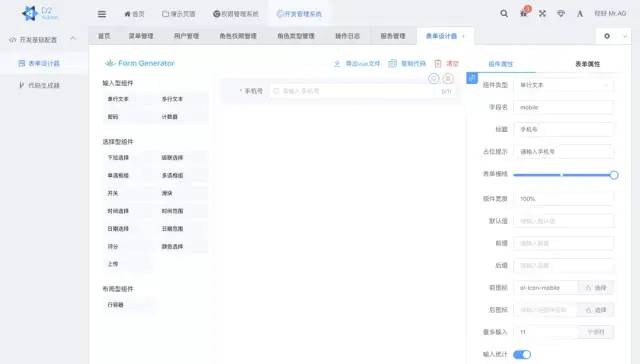Add the 多选框组 component
Image resolution: width=640 pixels, height=364 pixels.
182,175
